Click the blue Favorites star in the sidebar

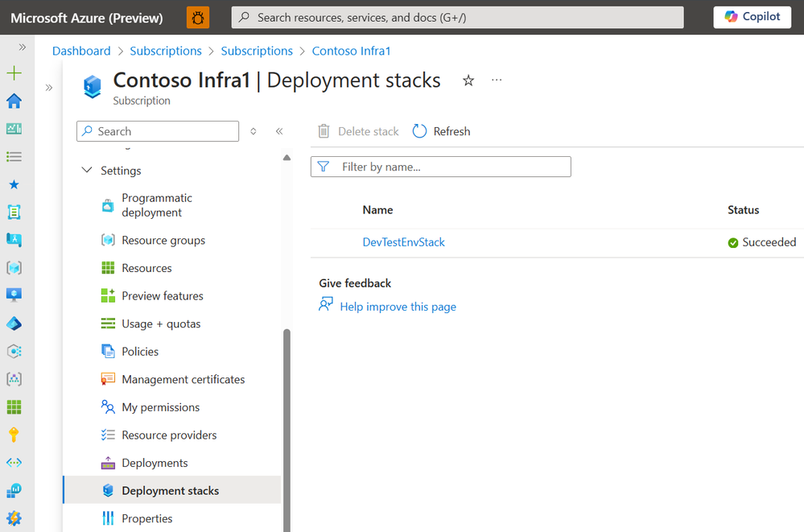pyautogui.click(x=14, y=184)
